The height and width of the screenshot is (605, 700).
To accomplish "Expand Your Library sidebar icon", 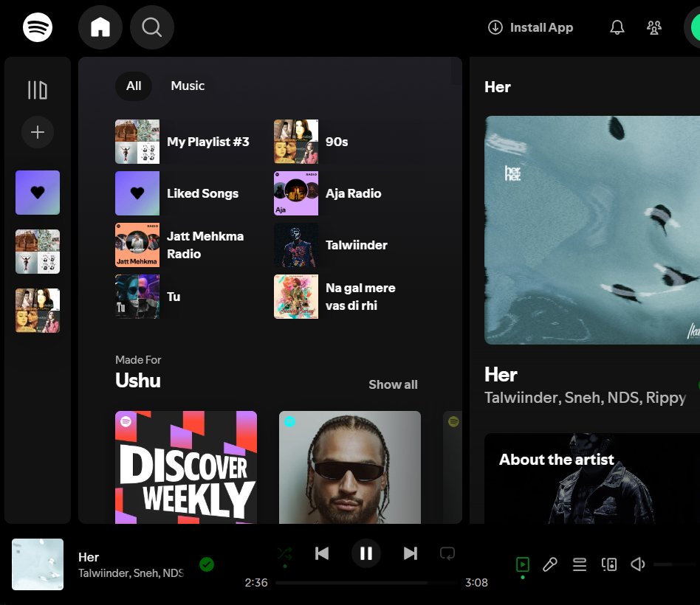I will (x=38, y=90).
